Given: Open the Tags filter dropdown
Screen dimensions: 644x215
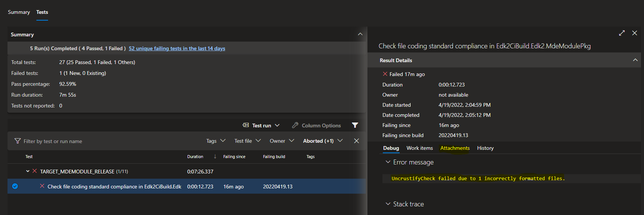Looking at the screenshot, I should (x=216, y=141).
